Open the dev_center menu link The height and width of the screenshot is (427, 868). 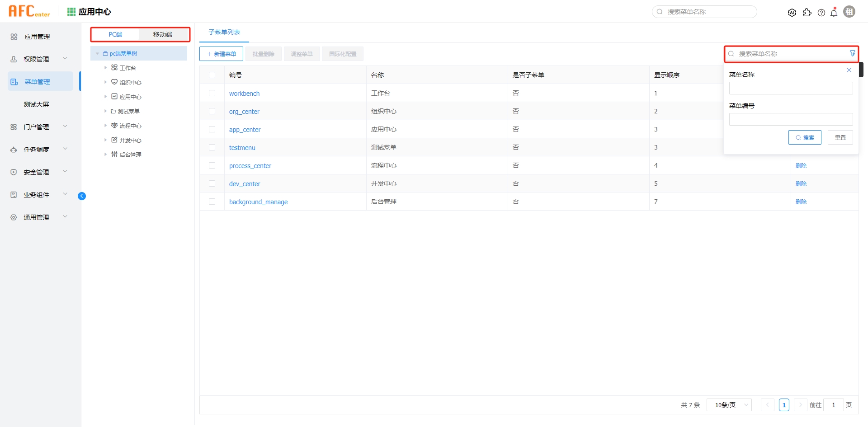pyautogui.click(x=245, y=183)
